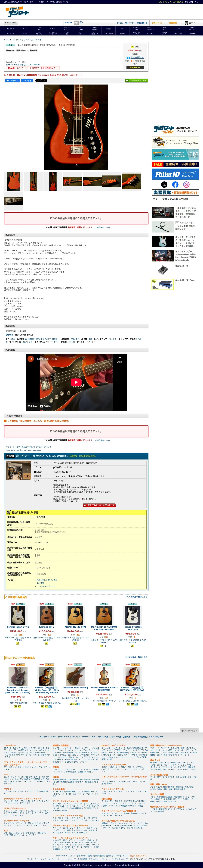The height and width of the screenshot is (868, 203).
Task: Click the 送料を確認する link
Action: [137, 58]
